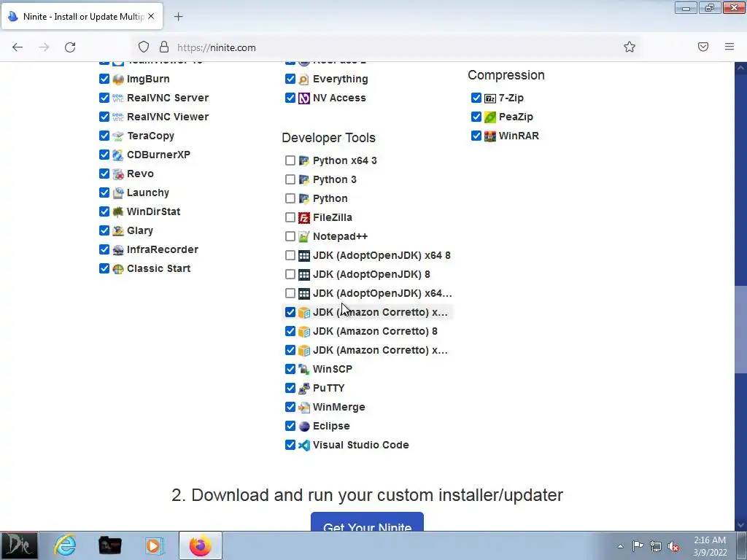747x560 pixels.
Task: Click the Launchy app icon
Action: coord(117,192)
